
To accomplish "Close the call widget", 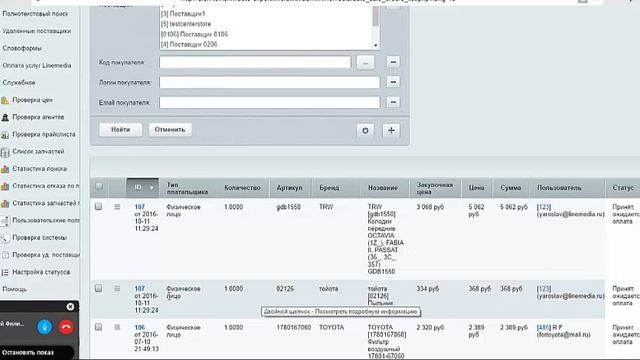I will point(70,307).
